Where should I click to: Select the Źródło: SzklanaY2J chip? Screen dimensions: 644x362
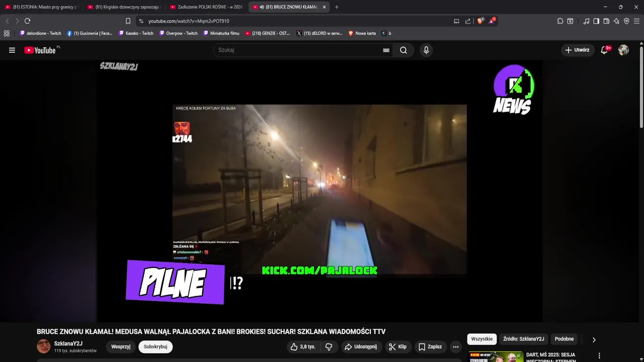[x=523, y=339]
